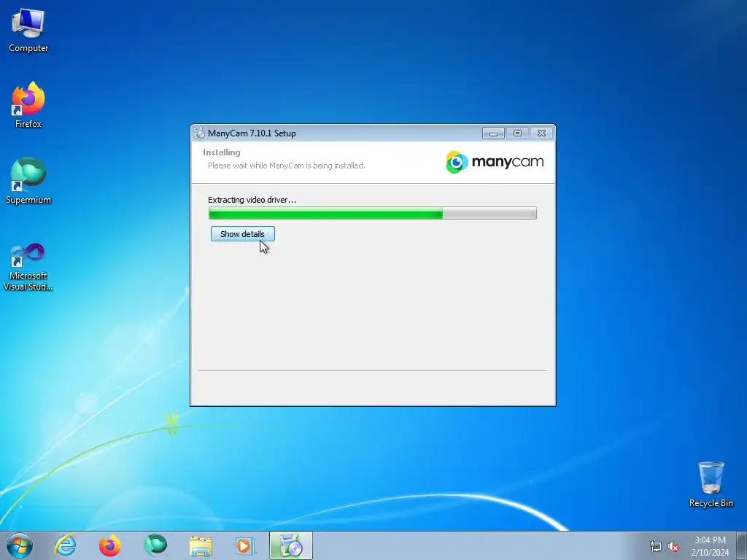Open Windows Media Player from the taskbar

246,545
